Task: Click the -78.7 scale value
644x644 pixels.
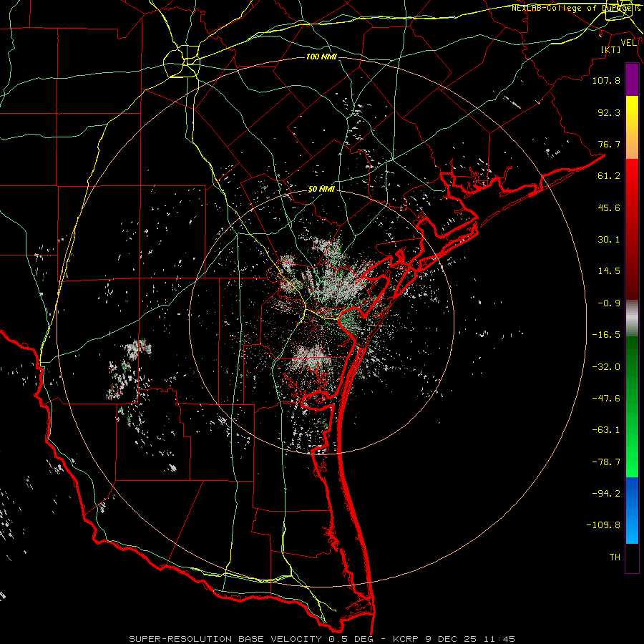Action: pyautogui.click(x=606, y=462)
